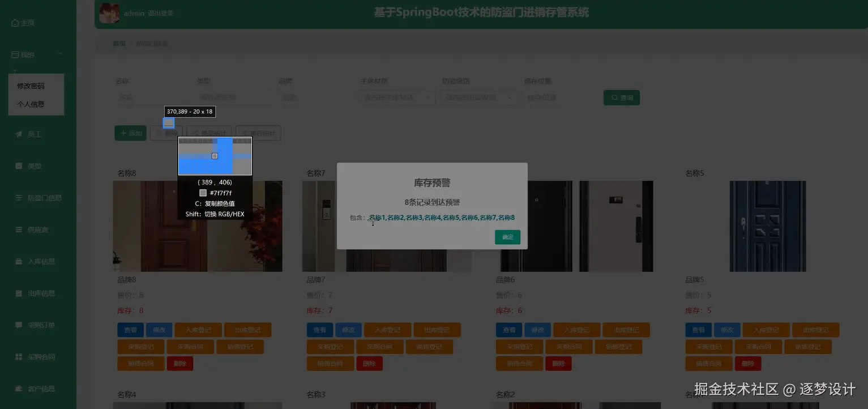Click 查看 on the 名称6 card
The image size is (868, 409).
point(509,330)
